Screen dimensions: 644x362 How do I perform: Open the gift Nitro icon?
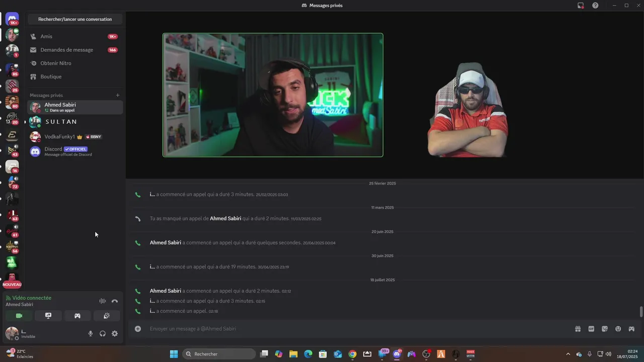tap(578, 329)
